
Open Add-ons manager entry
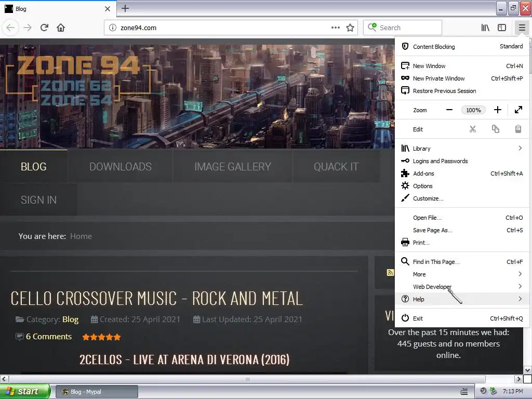click(462, 174)
